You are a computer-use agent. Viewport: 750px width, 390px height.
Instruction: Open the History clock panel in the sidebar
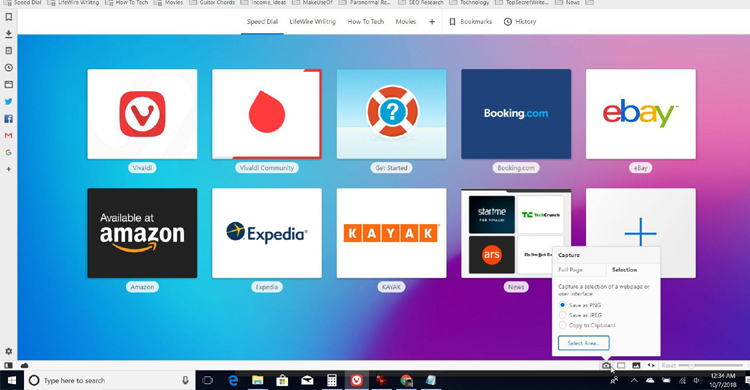pyautogui.click(x=9, y=67)
